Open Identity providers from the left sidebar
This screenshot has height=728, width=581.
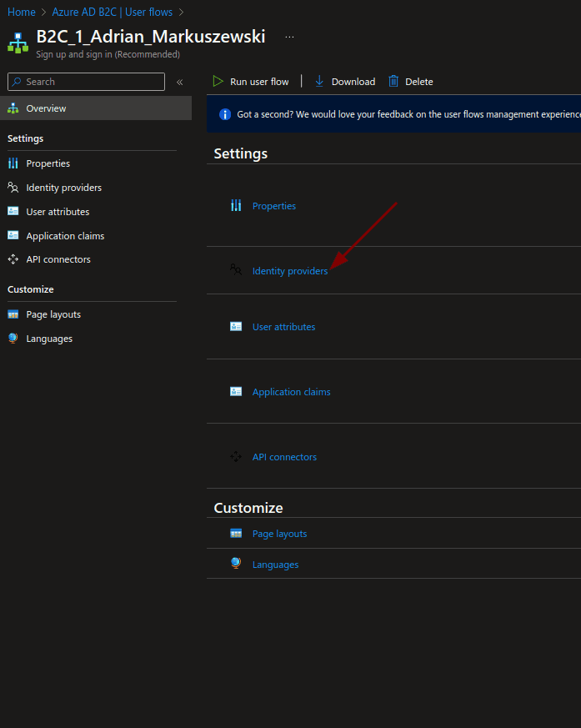(65, 187)
